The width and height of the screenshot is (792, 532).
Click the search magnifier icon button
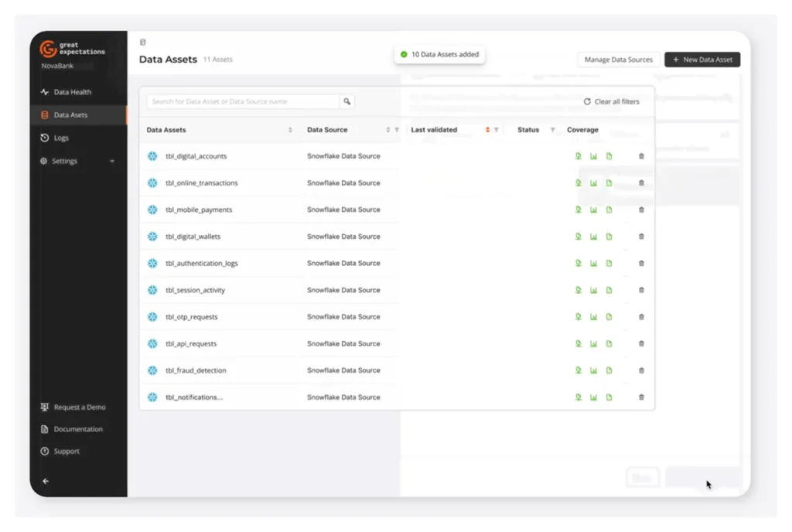coord(347,101)
